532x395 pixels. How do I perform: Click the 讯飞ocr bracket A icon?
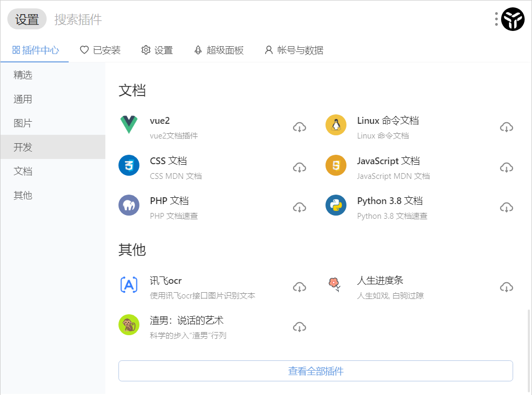click(129, 285)
